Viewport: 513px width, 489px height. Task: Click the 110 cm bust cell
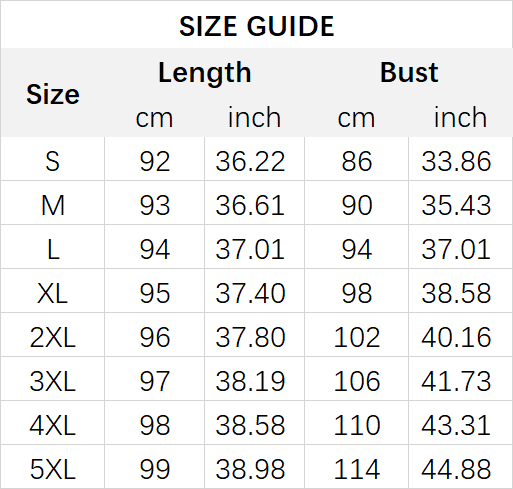(x=357, y=425)
